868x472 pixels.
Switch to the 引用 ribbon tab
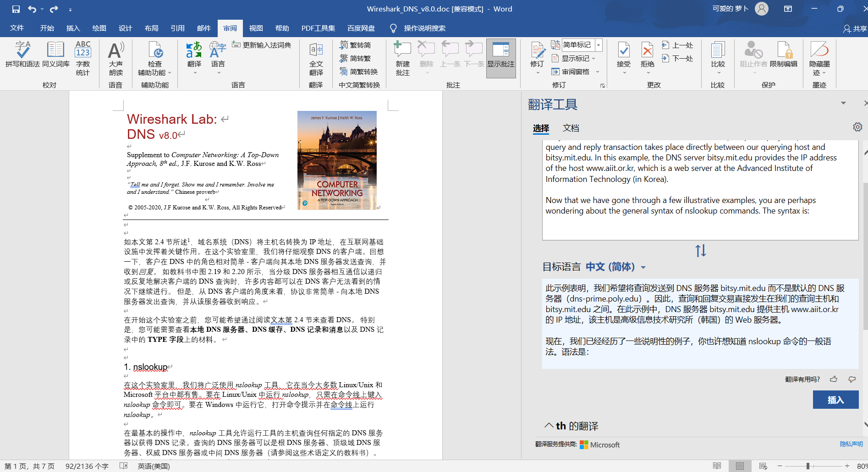(x=178, y=28)
